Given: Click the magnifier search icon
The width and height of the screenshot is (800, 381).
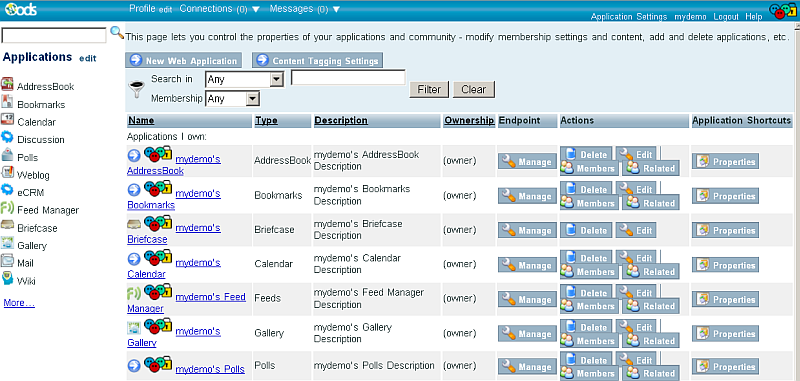Looking at the screenshot, I should (117, 33).
